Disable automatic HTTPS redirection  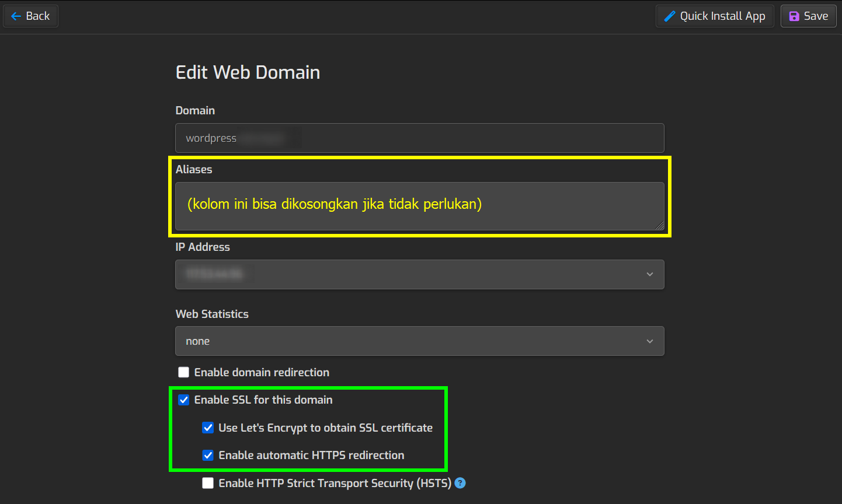coord(208,455)
